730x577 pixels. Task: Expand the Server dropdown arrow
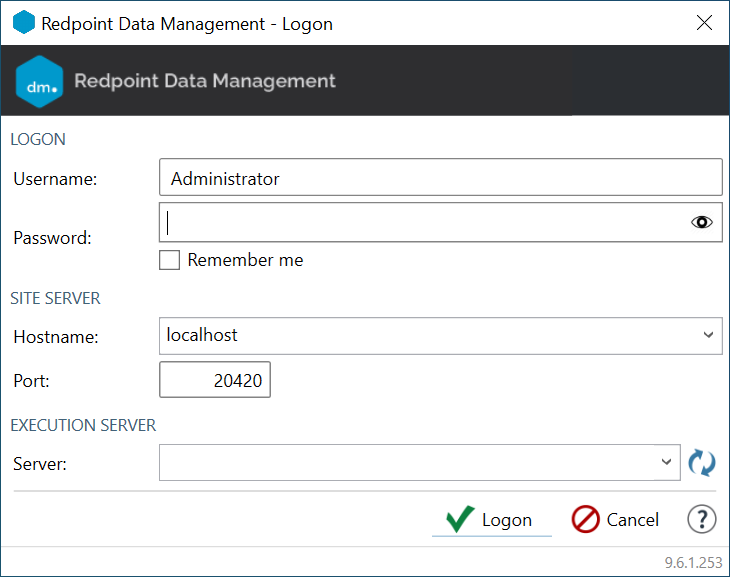click(667, 462)
